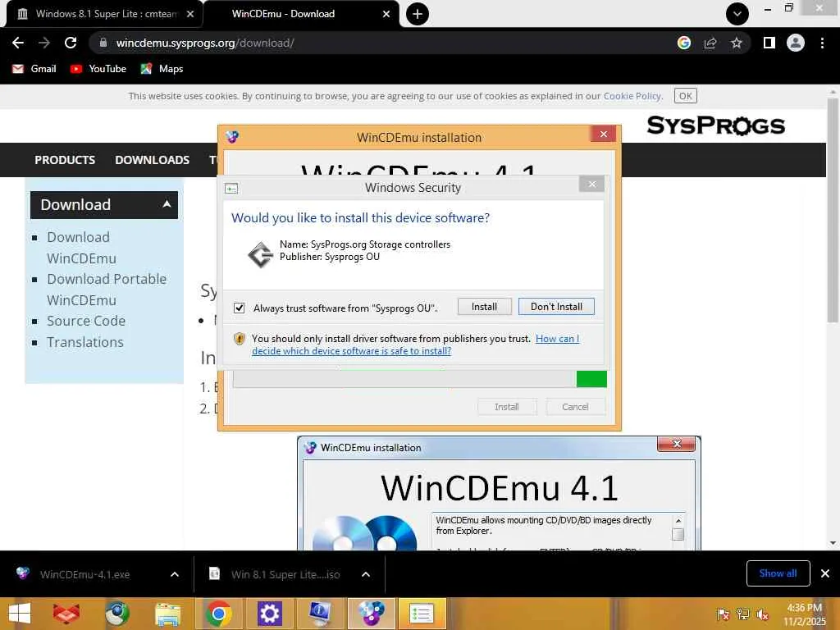Open the browser side panel icon
The height and width of the screenshot is (630, 840).
pos(769,43)
